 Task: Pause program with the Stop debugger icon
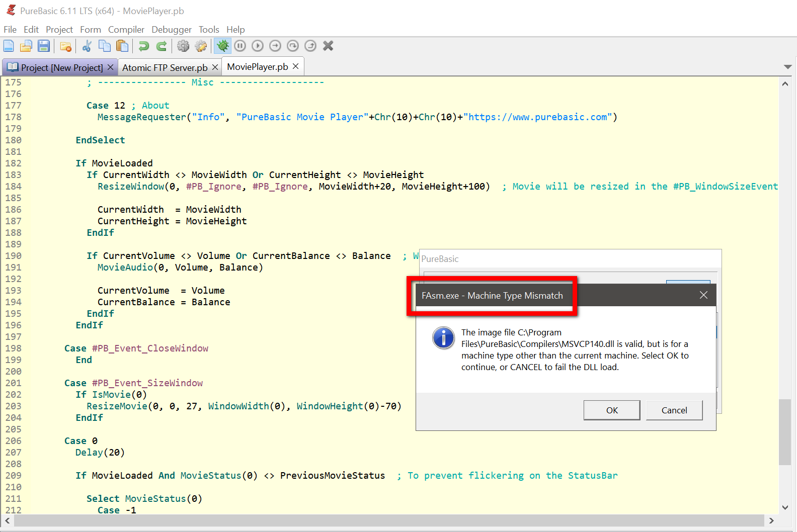pyautogui.click(x=240, y=46)
